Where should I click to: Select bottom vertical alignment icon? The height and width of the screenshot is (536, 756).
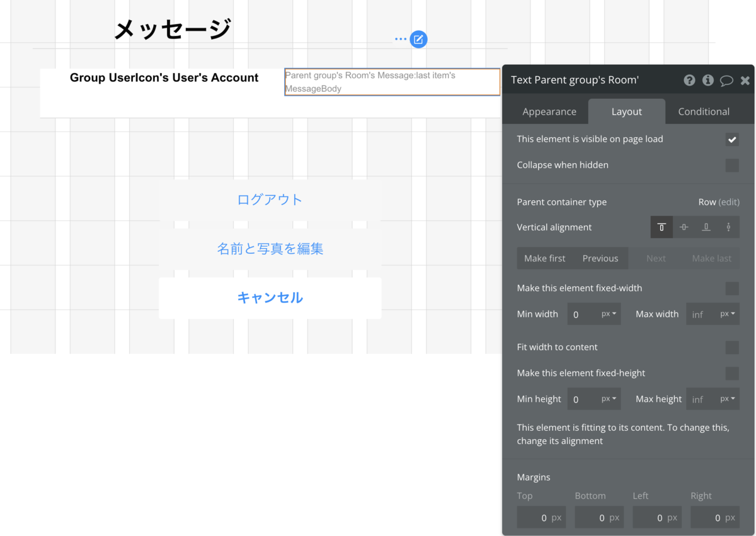click(706, 227)
